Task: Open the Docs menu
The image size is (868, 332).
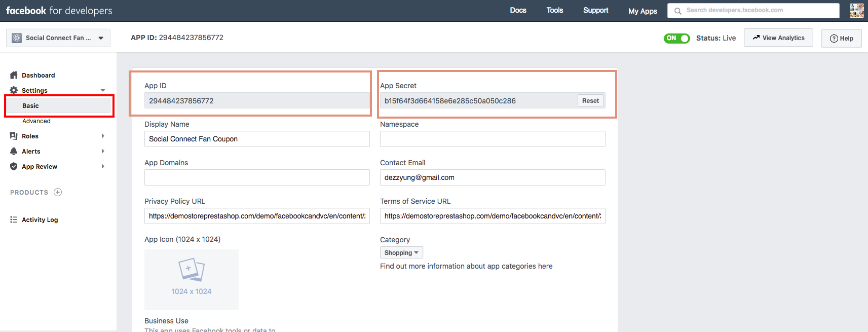Action: click(518, 10)
